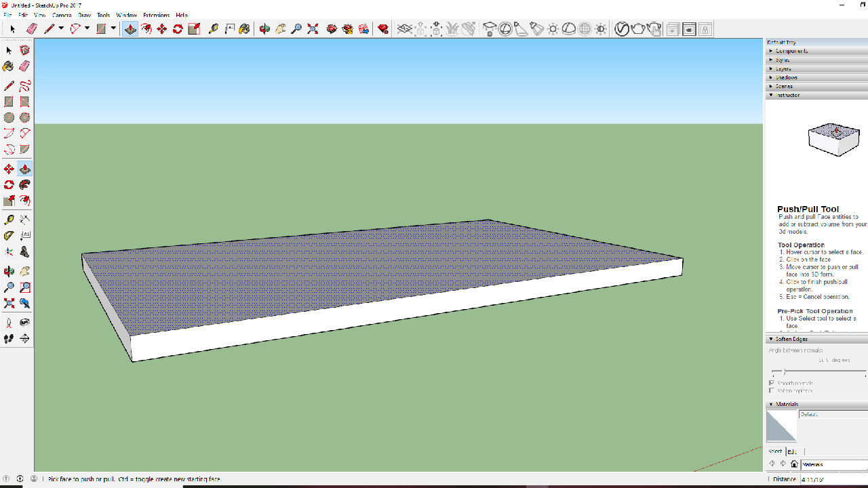Select the Polygon tool in left toolbar
This screenshot has width=868, height=488.
tap(24, 118)
